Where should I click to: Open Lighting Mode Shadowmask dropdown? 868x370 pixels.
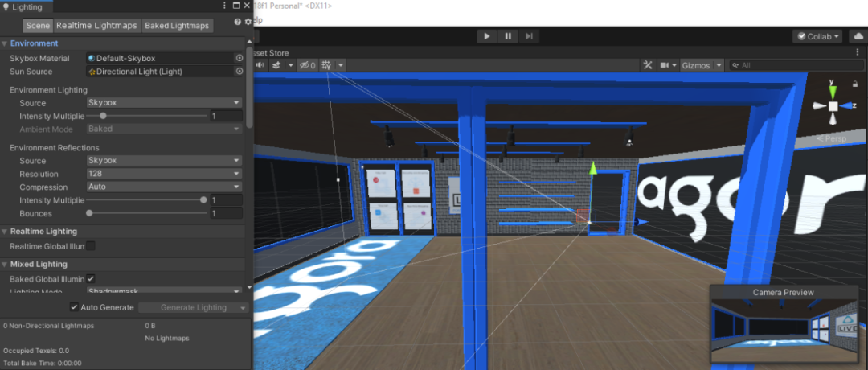tap(165, 290)
